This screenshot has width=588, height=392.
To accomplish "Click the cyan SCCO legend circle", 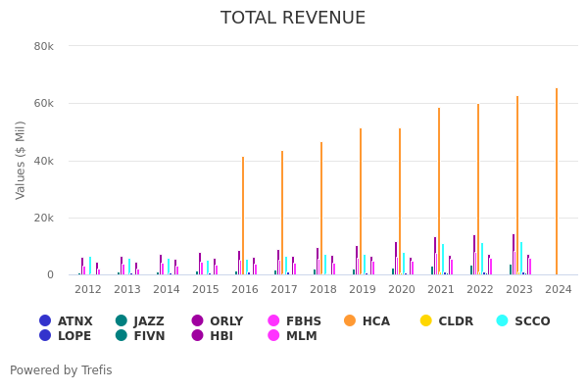I will coord(502,321).
